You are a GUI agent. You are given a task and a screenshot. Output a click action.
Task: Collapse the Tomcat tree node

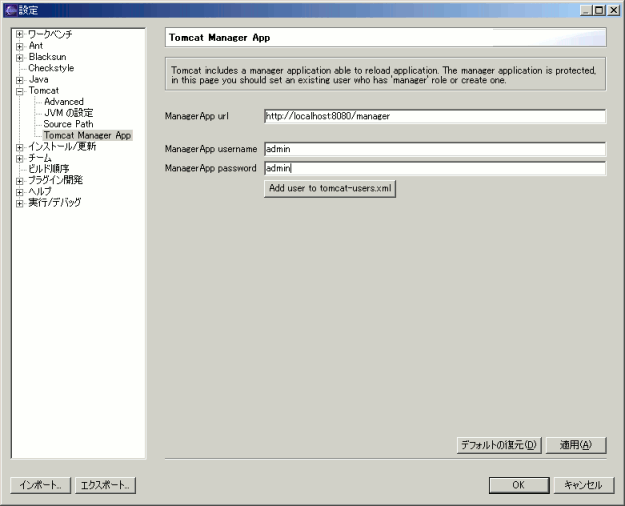pos(19,90)
